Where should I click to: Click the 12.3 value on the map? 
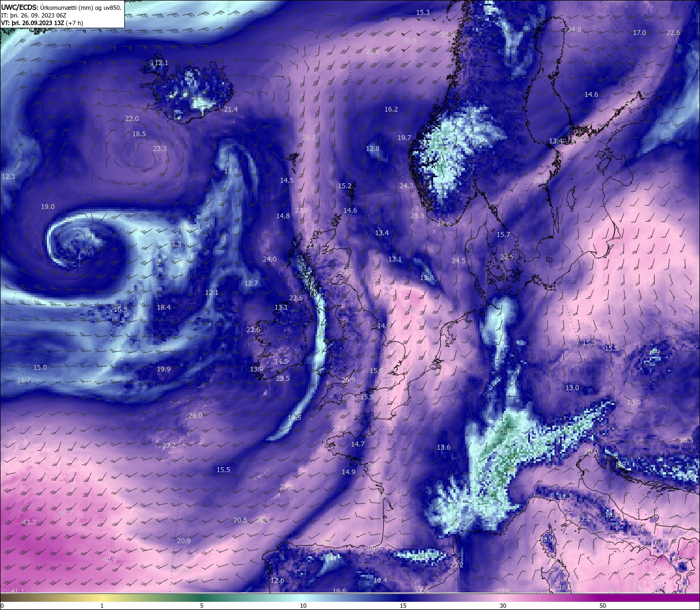point(8,177)
